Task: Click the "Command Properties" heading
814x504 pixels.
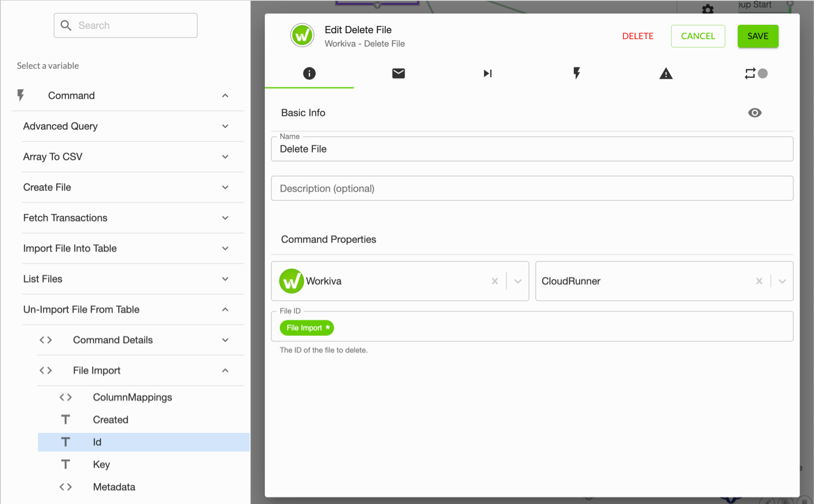Action: (329, 239)
